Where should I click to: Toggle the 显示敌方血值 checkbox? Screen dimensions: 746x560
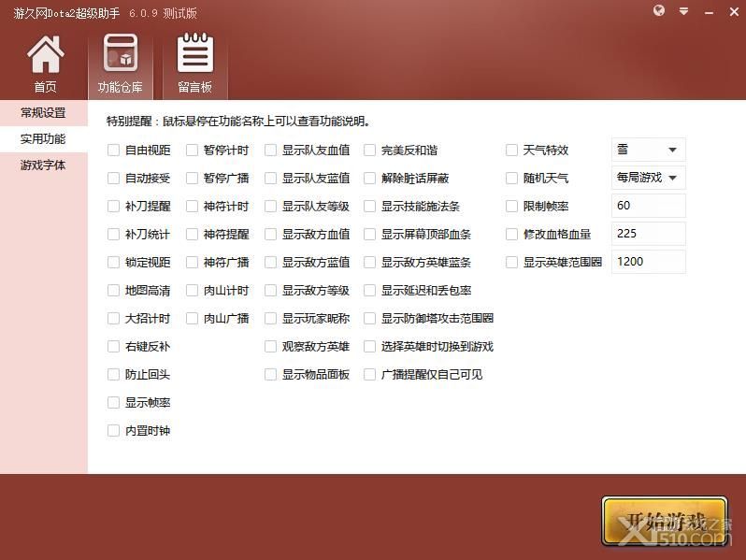click(270, 235)
